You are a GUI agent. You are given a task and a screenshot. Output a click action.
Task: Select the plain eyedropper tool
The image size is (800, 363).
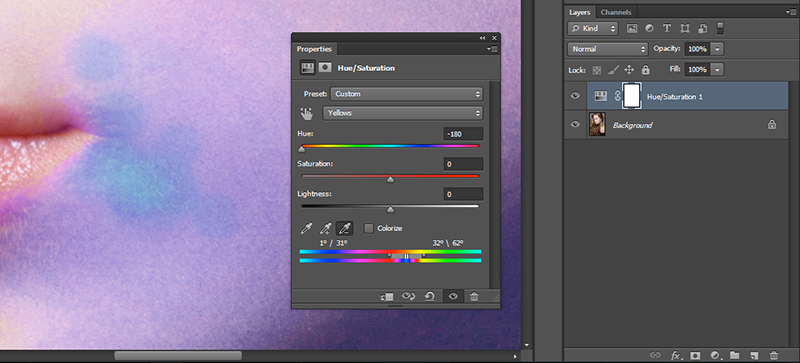pos(307,228)
